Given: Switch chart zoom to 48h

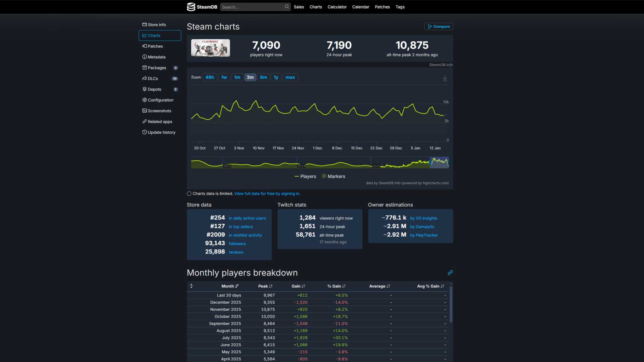Looking at the screenshot, I should [210, 77].
